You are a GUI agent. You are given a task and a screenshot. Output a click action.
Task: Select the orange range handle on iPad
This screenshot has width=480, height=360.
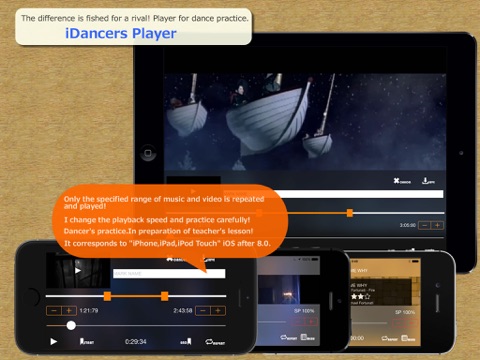(350, 213)
